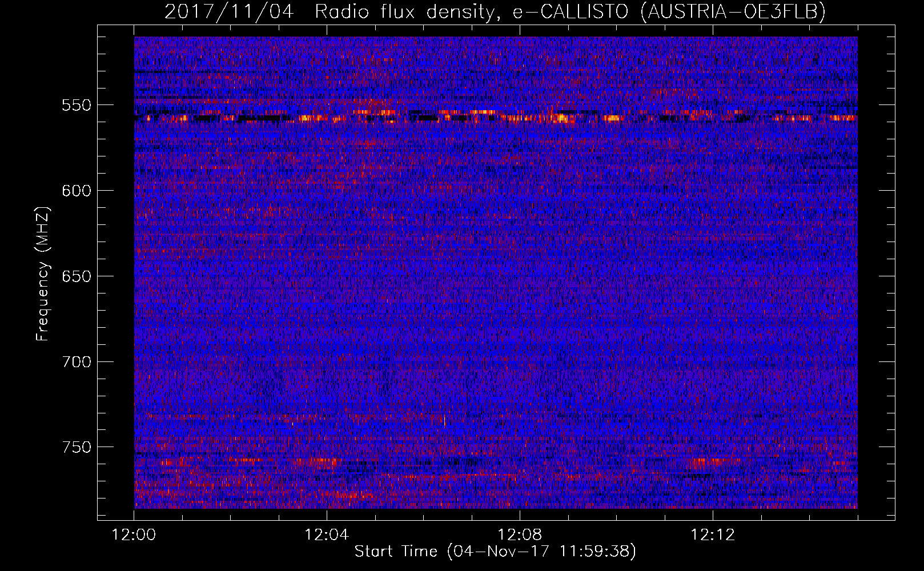Click the 600 frequency tick label

77,191
